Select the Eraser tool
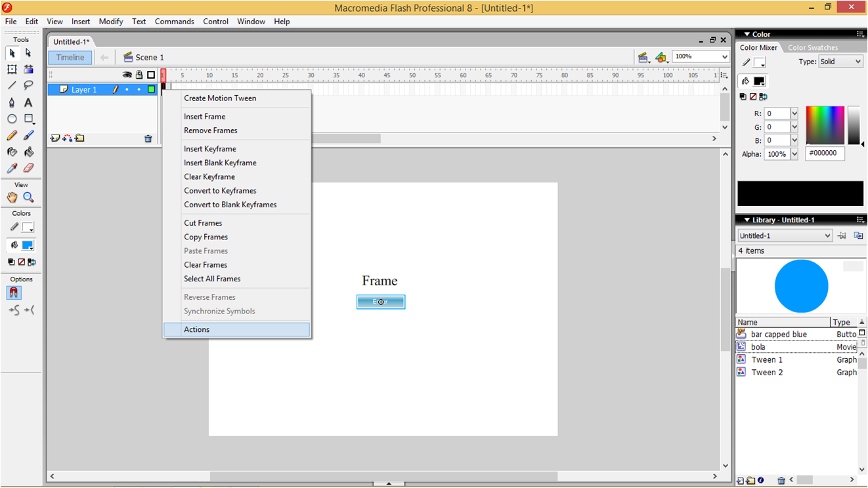 pos(28,169)
